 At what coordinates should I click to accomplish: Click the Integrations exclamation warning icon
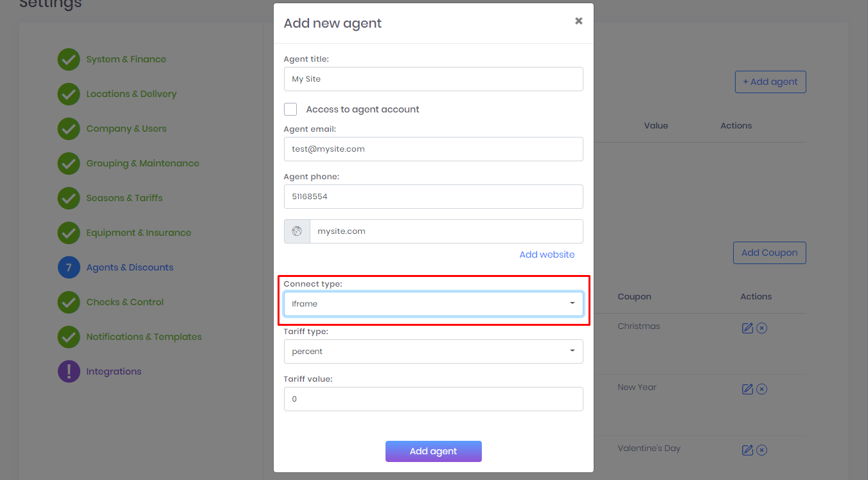(x=69, y=371)
